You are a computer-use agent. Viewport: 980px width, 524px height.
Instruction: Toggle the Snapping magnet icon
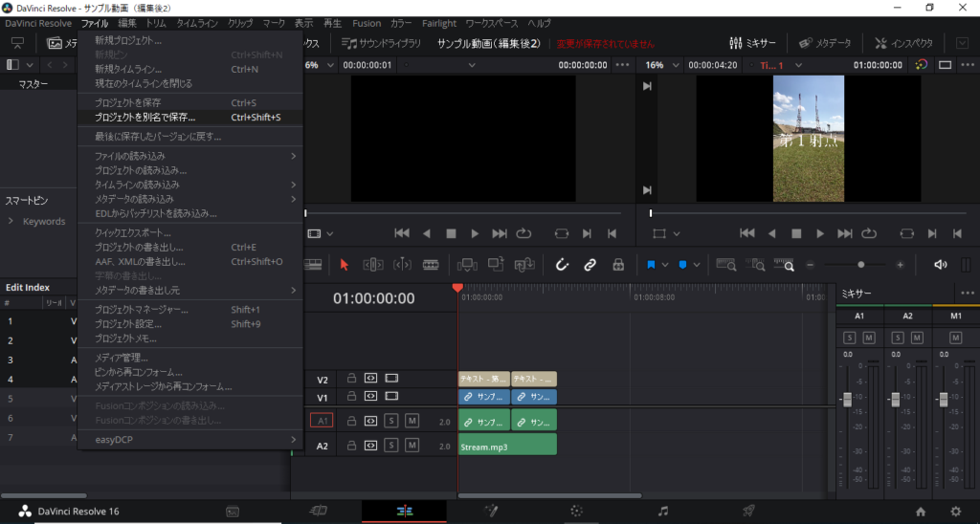coord(562,265)
